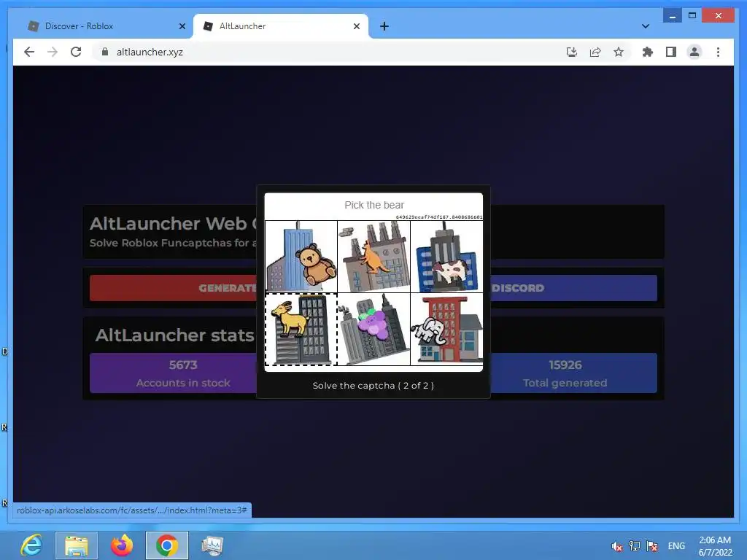This screenshot has height=560, width=747.
Task: Open the Chrome extensions puzzle icon
Action: coord(648,52)
